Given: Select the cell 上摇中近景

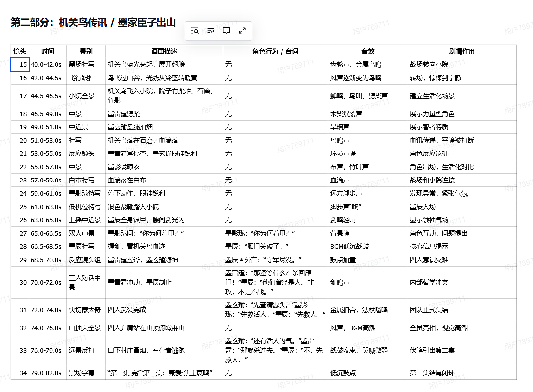Looking at the screenshot, I should (x=86, y=220).
